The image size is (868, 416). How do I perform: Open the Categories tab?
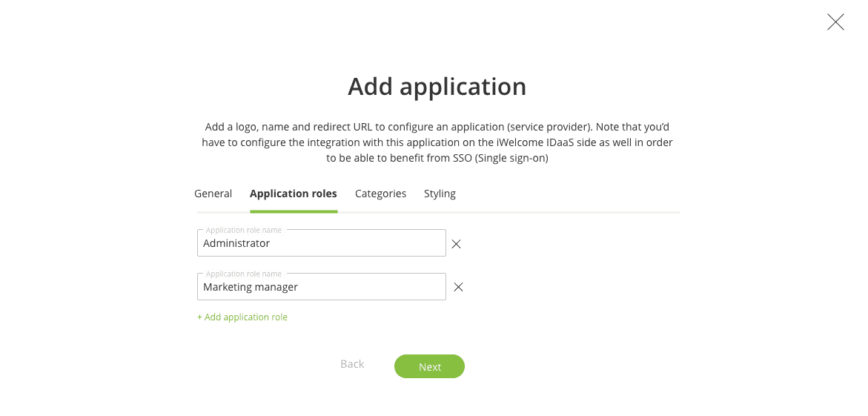click(x=380, y=194)
